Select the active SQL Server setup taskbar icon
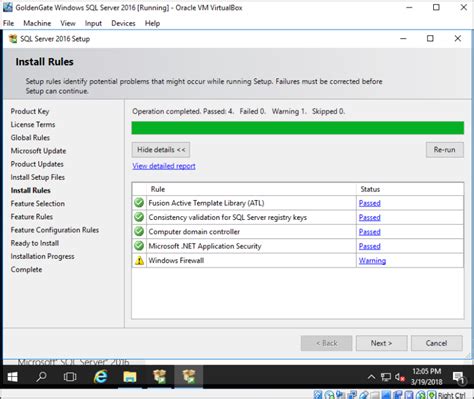The width and height of the screenshot is (474, 399). 188,377
